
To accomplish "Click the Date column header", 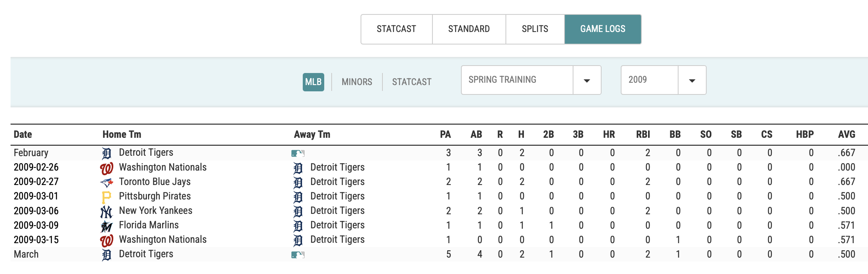I will point(23,135).
